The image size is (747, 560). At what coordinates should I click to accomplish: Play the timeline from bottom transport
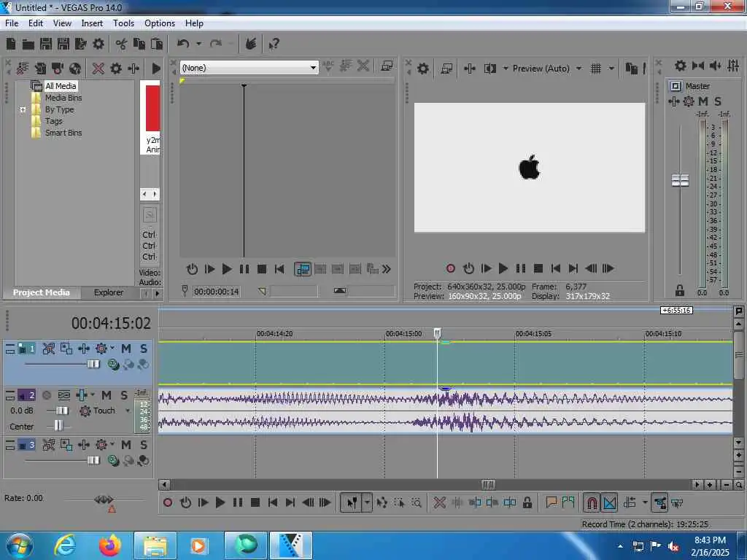tap(220, 502)
